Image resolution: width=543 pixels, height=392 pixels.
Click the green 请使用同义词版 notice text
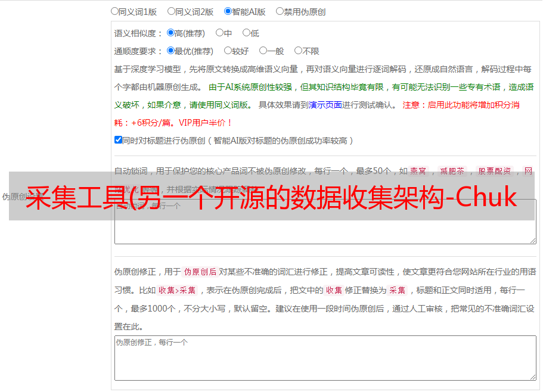click(x=221, y=105)
